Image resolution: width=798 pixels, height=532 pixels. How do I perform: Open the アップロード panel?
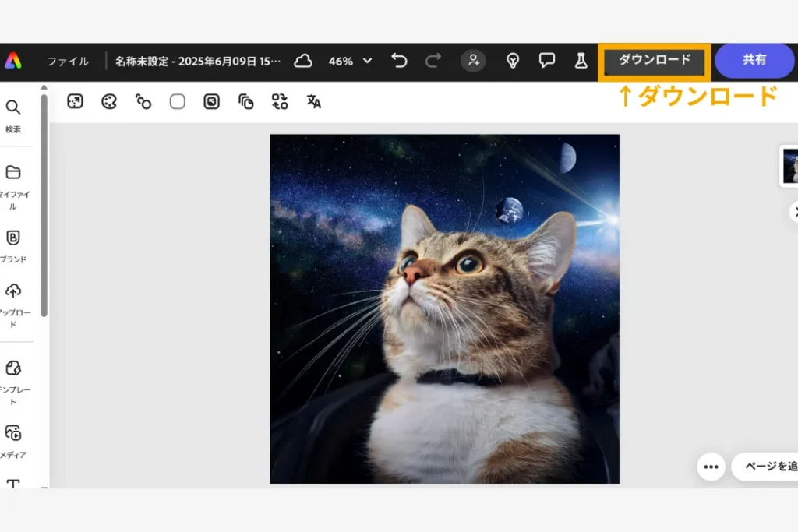click(13, 300)
